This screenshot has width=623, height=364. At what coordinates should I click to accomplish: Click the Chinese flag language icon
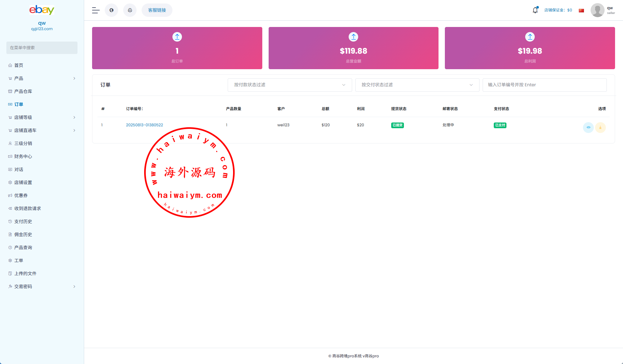581,10
